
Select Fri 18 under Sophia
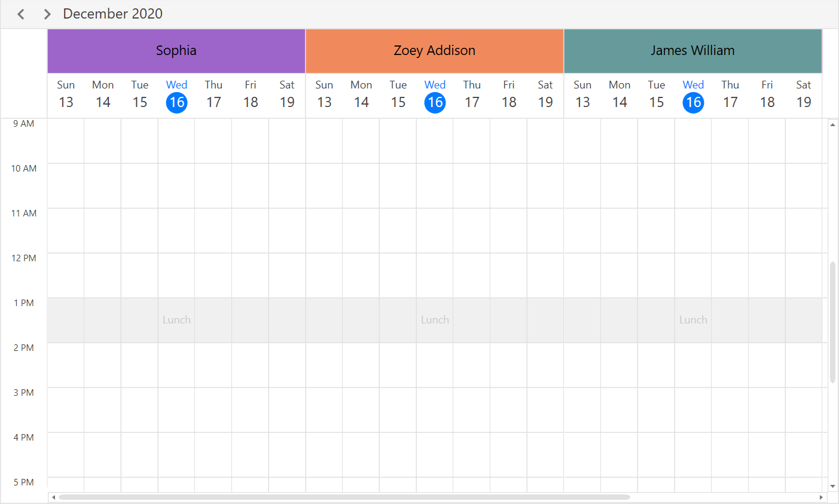coord(251,95)
